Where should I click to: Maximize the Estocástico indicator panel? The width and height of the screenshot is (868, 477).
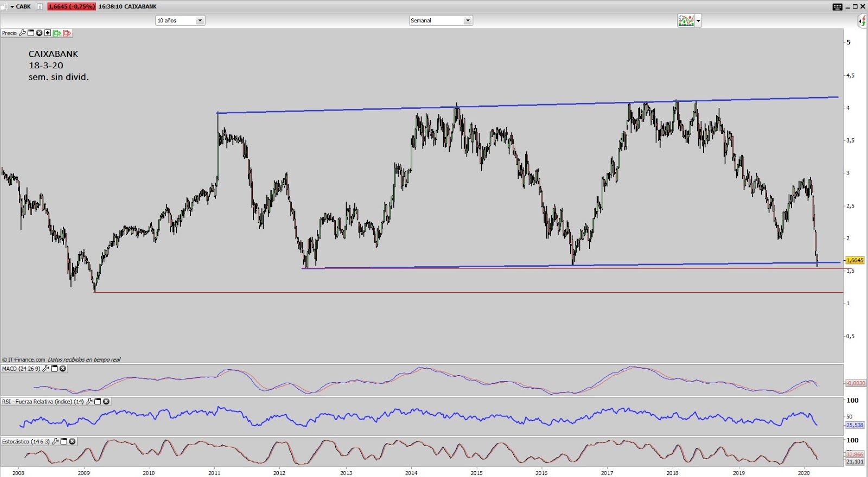(63, 441)
